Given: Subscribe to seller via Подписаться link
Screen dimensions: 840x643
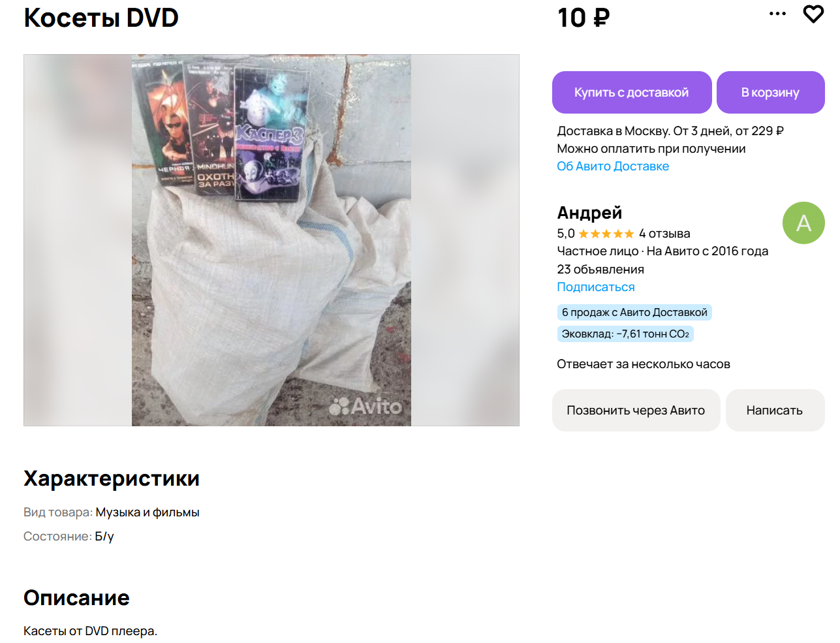Looking at the screenshot, I should (596, 287).
